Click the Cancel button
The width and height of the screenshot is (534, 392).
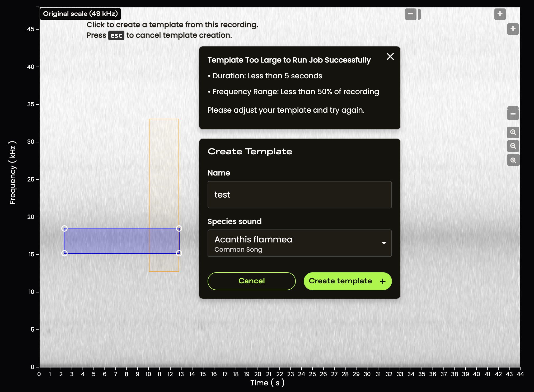251,281
